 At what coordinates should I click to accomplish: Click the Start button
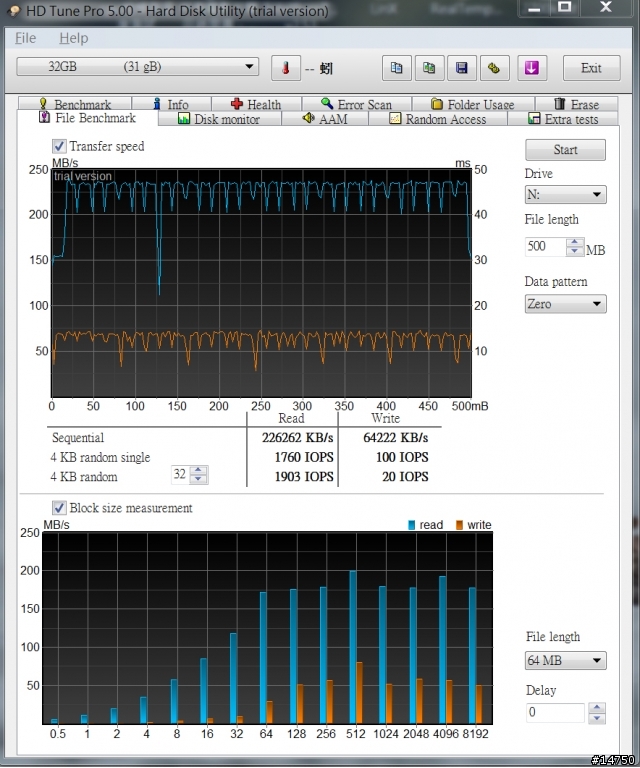point(565,149)
